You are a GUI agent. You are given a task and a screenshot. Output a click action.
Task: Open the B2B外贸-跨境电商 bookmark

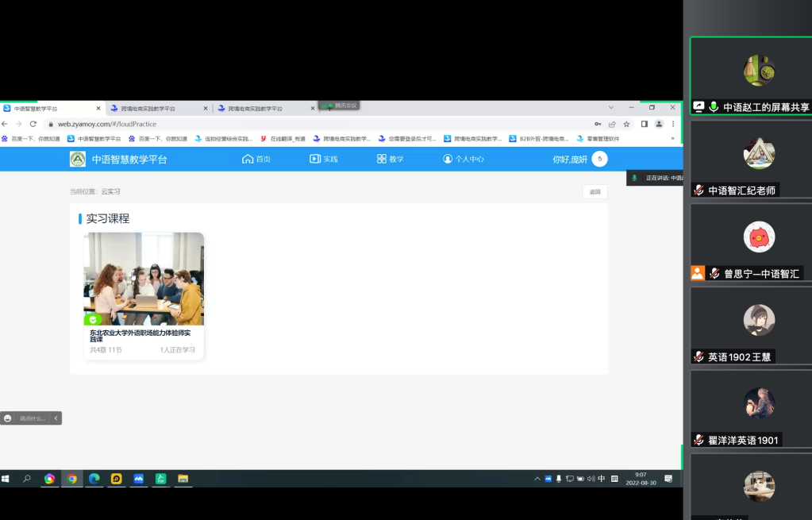tap(539, 139)
